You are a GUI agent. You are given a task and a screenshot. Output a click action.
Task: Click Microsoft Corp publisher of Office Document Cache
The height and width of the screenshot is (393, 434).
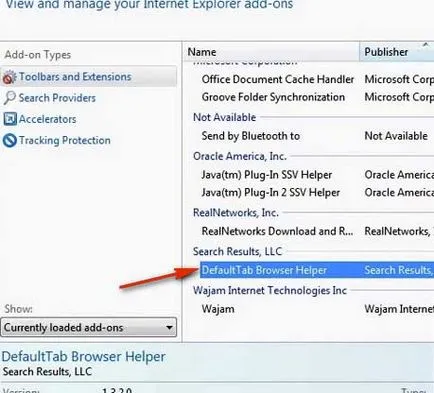[399, 79]
